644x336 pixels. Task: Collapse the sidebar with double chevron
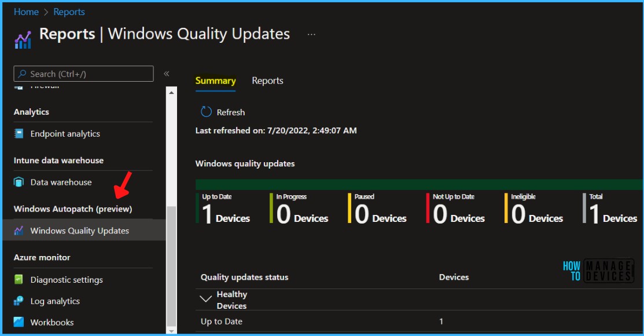click(x=166, y=74)
